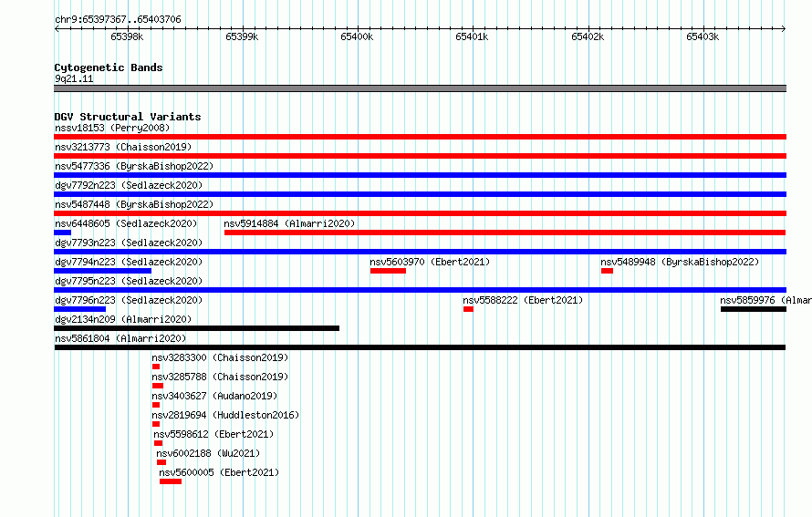Select small red bar under nsv5588222
The image size is (812, 517).
(468, 309)
